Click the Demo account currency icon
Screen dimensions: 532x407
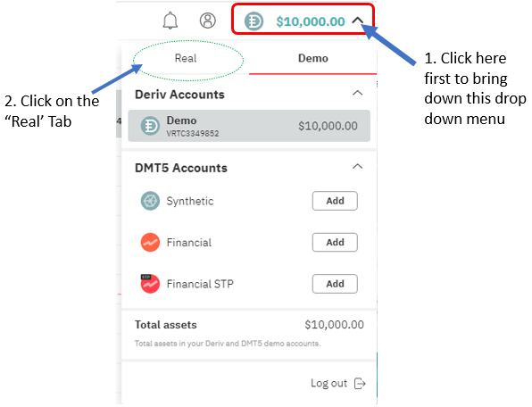pos(150,126)
